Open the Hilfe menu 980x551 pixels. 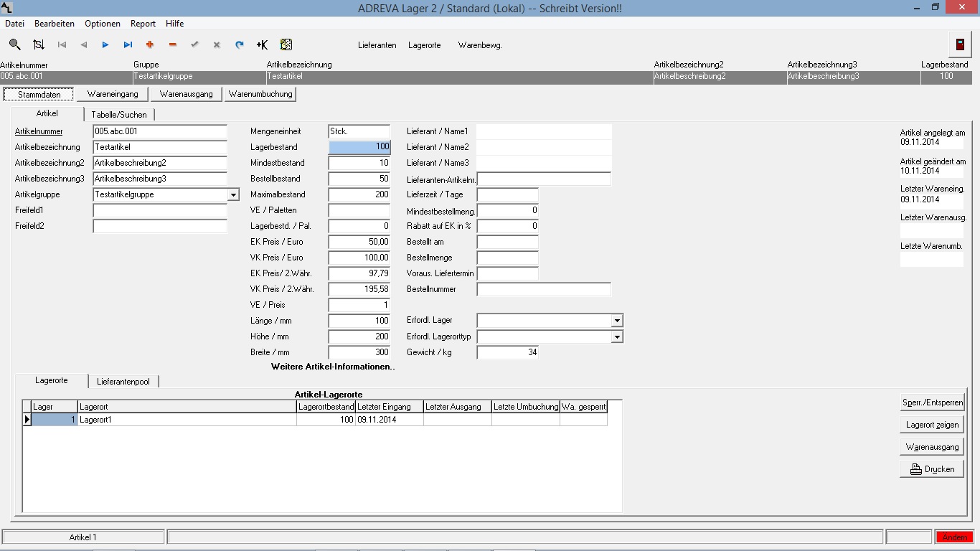[175, 24]
